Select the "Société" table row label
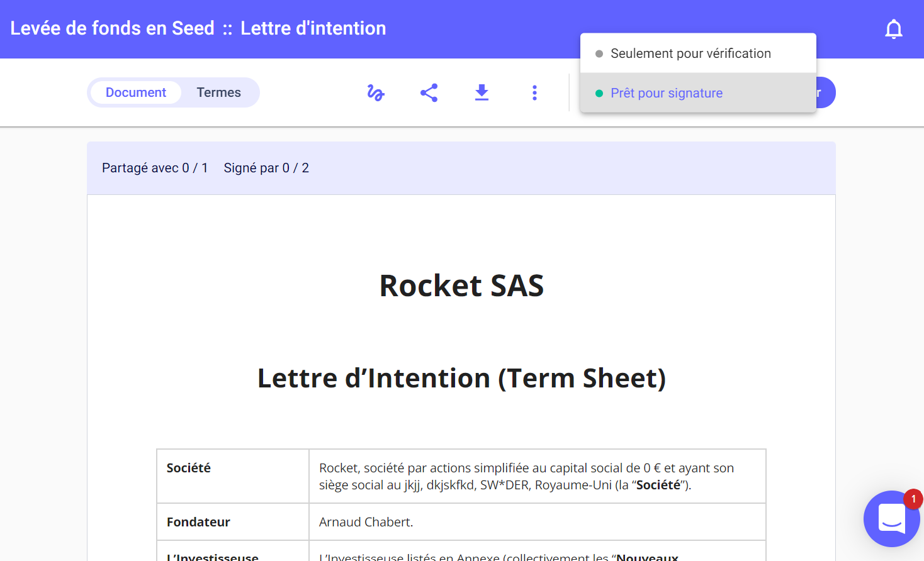Image resolution: width=924 pixels, height=561 pixels. [x=189, y=468]
